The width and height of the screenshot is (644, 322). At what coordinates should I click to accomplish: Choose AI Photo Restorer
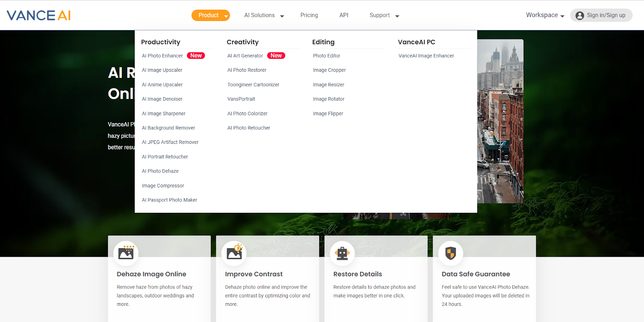247,70
